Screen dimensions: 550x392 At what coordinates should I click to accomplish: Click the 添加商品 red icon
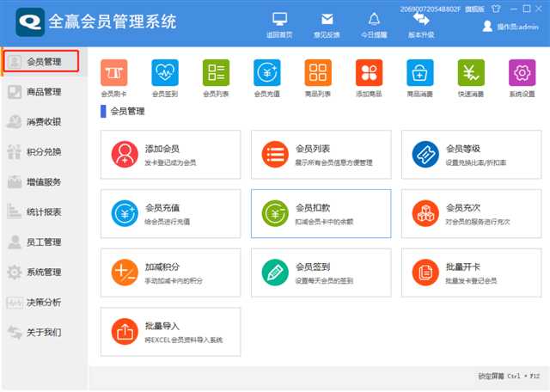pyautogui.click(x=369, y=73)
